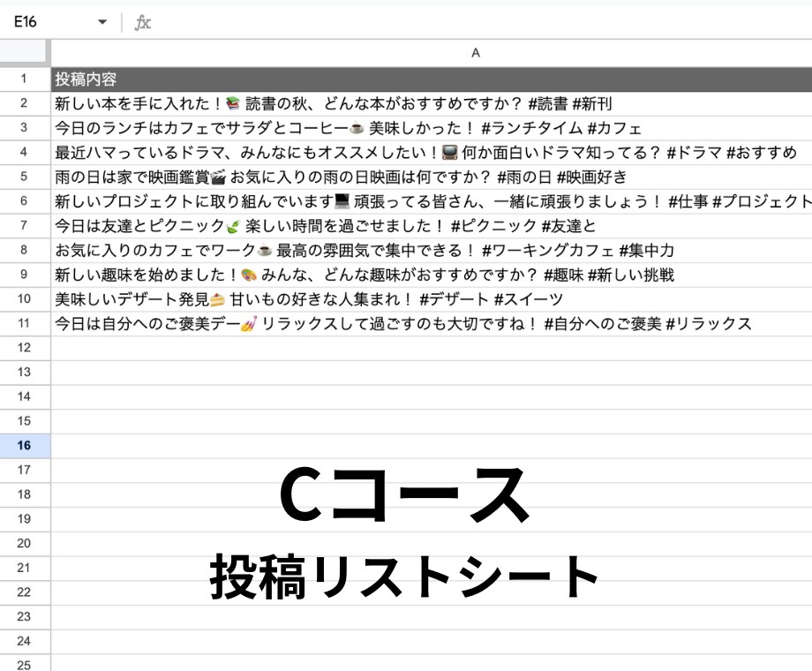Select cell starting 新しい本を手に入れた

[432, 103]
